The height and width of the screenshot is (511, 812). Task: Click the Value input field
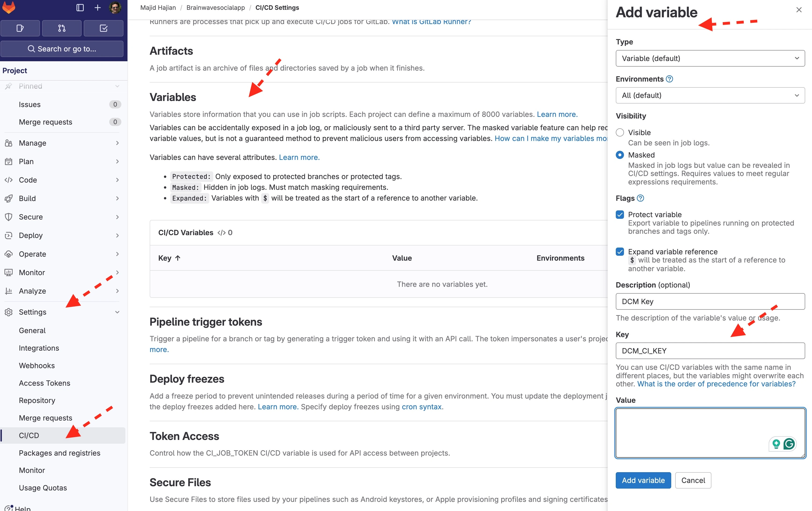coord(710,433)
